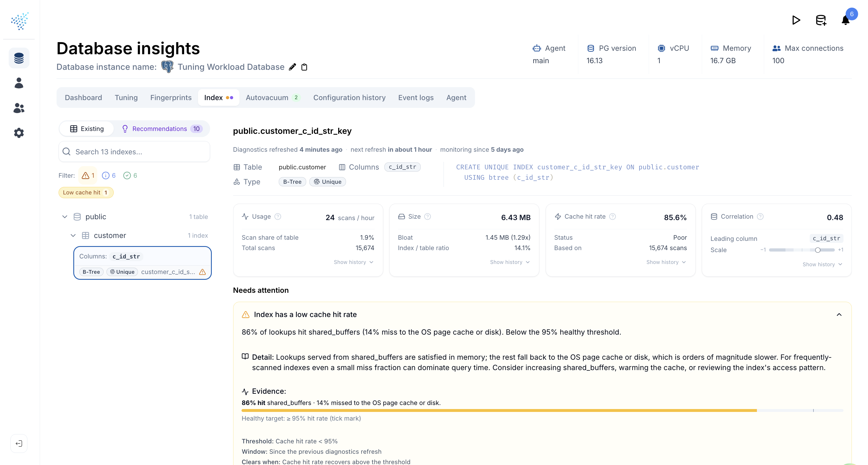Click the Tuning Workload Database name

(231, 67)
